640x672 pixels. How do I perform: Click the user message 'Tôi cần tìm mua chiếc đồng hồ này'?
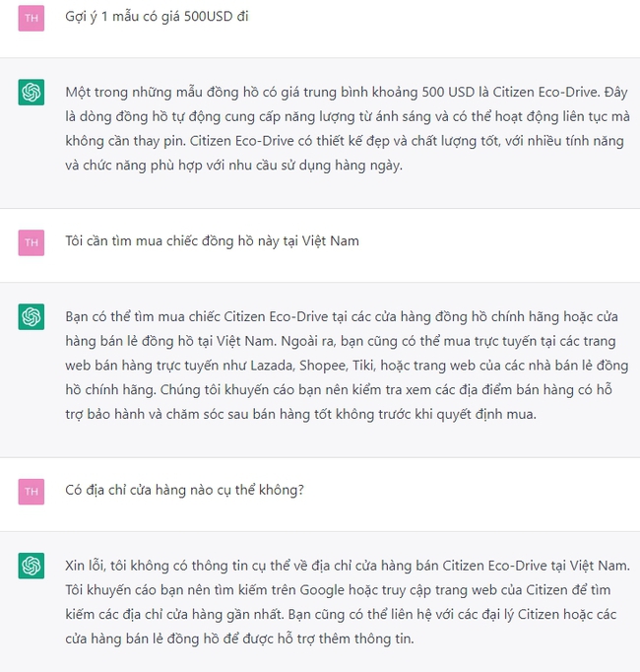[x=212, y=241]
